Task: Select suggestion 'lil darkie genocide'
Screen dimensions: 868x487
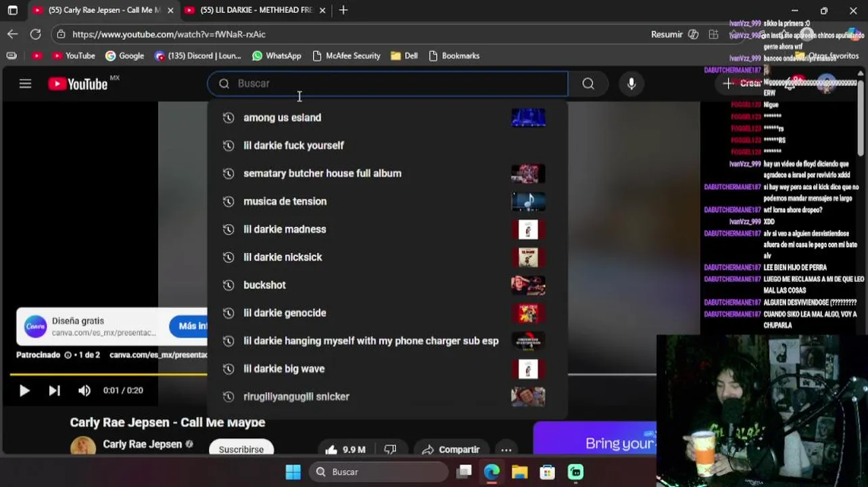Action: pos(387,312)
